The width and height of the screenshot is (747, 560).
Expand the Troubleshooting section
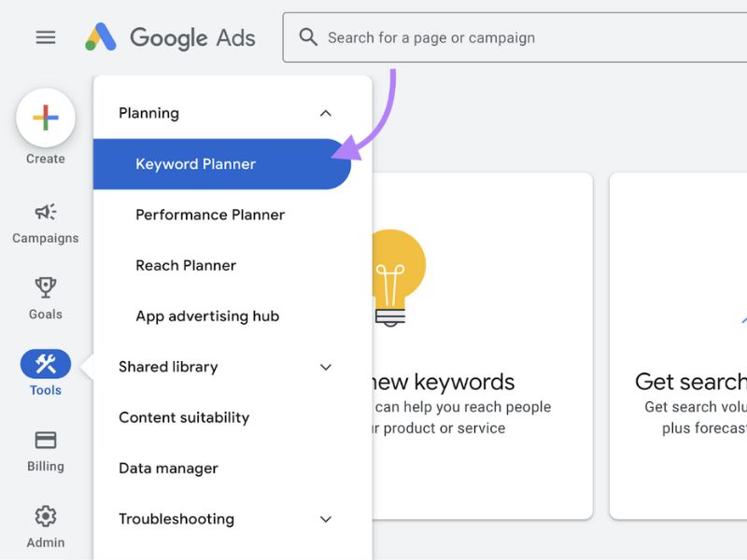pos(326,519)
